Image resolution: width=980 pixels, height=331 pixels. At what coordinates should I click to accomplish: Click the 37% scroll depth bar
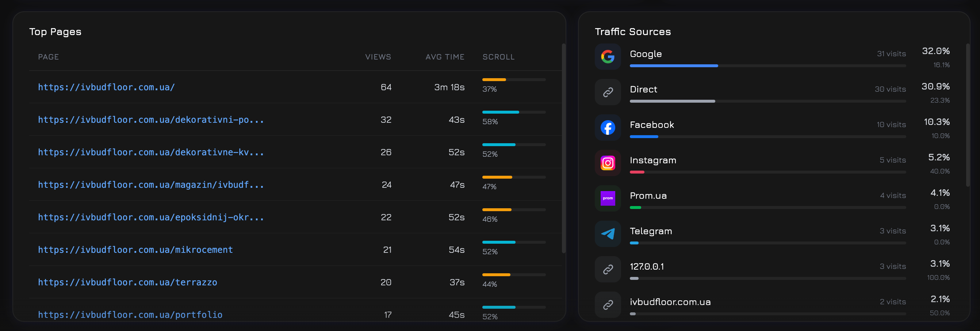[514, 80]
